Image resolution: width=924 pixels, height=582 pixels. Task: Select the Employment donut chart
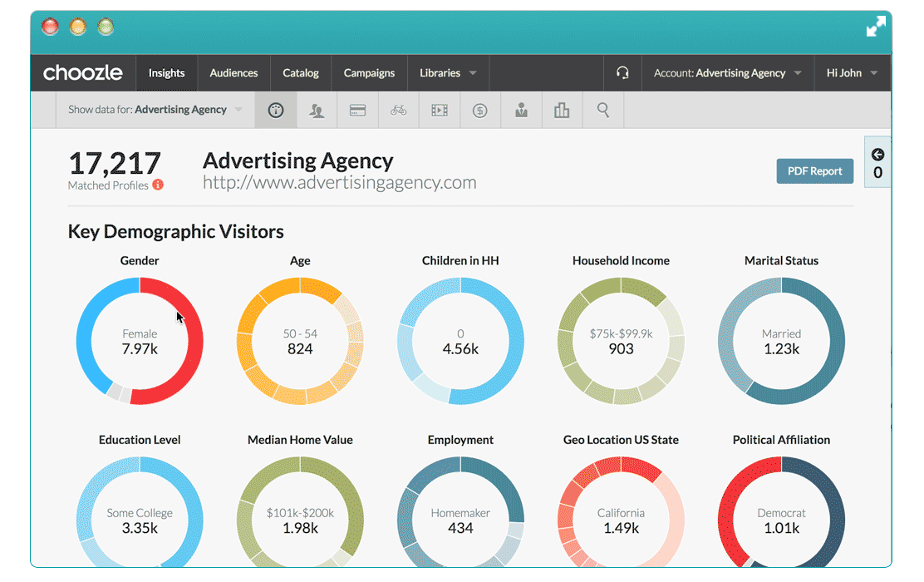pos(461,512)
